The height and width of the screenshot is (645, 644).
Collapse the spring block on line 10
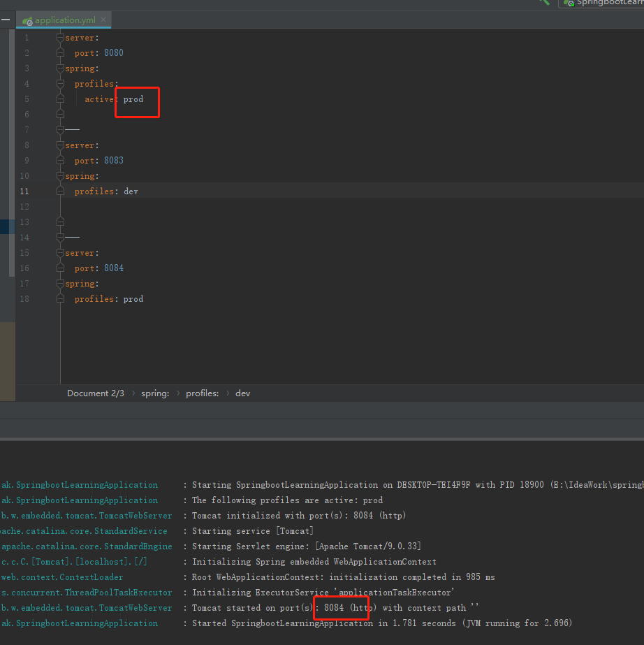[x=61, y=176]
